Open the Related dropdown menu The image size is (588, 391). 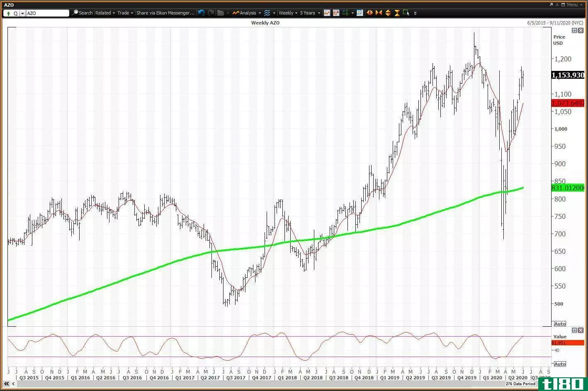(x=104, y=13)
